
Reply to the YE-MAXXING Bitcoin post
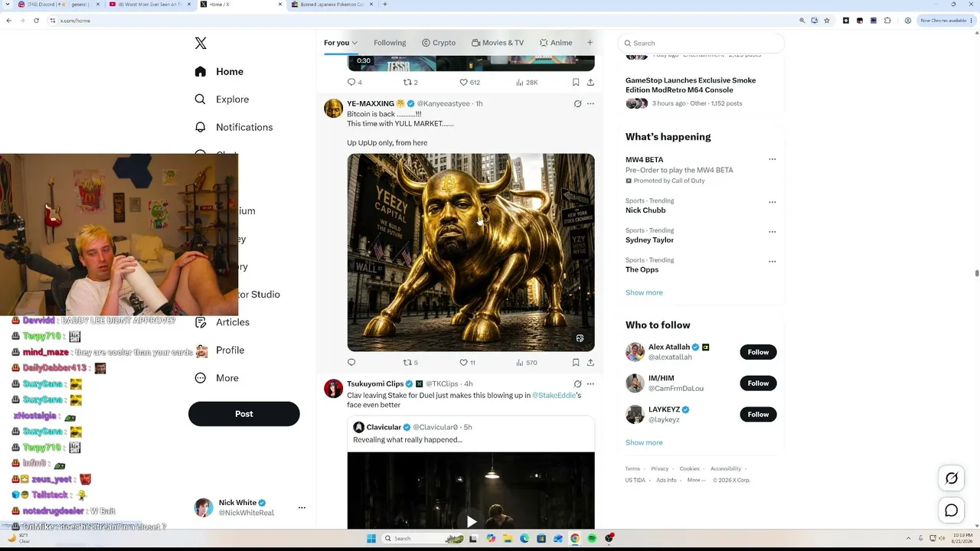click(351, 363)
